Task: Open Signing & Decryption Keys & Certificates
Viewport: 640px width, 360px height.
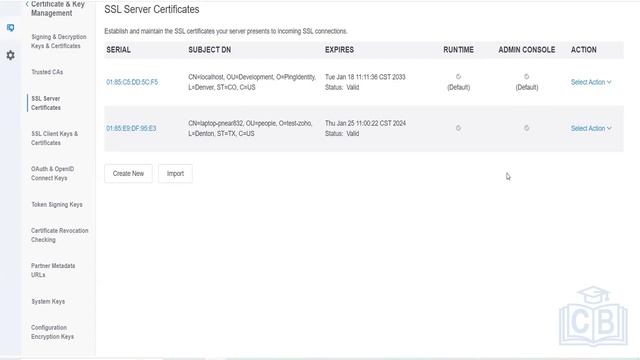Action: click(59, 41)
